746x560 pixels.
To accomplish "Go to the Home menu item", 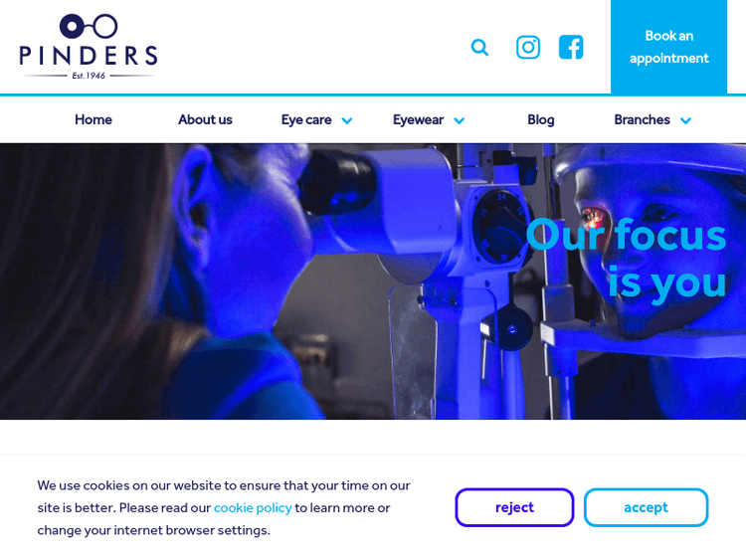I will click(93, 119).
